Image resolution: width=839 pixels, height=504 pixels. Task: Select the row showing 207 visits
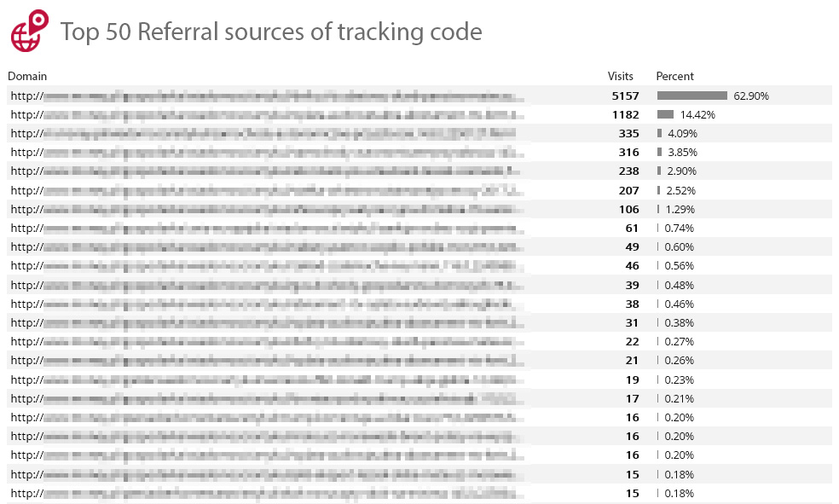point(419,190)
